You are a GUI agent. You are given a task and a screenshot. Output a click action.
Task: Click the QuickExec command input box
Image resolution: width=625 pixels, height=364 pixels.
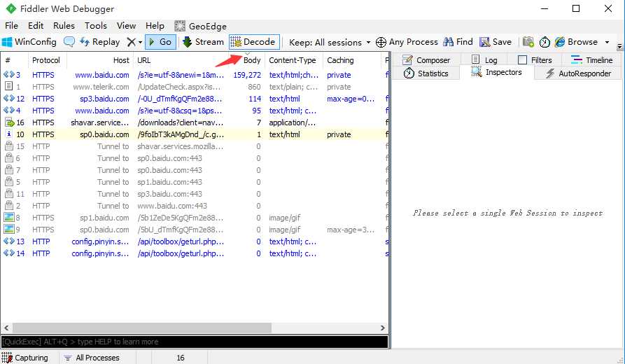tap(195, 342)
